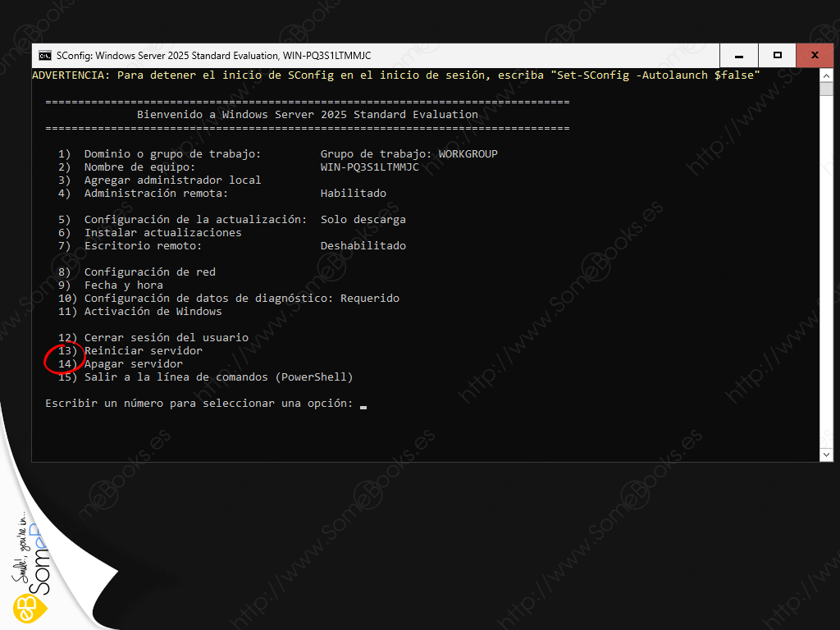840x630 pixels.
Task: Click the Habilitado remote administration status
Action: (353, 194)
